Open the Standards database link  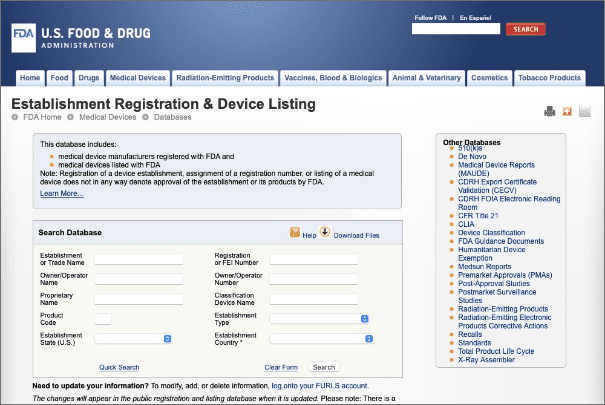coord(475,343)
